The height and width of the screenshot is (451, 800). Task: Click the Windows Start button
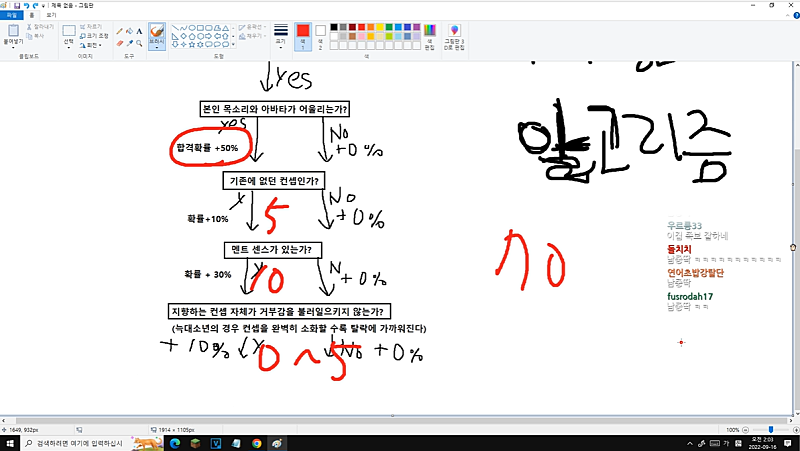[x=10, y=443]
